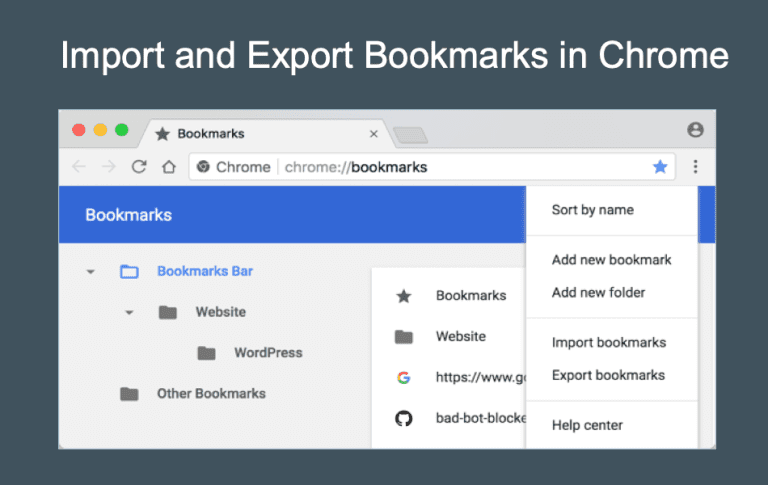Image resolution: width=768 pixels, height=485 pixels.
Task: Reload the page with the refresh icon
Action: (139, 167)
